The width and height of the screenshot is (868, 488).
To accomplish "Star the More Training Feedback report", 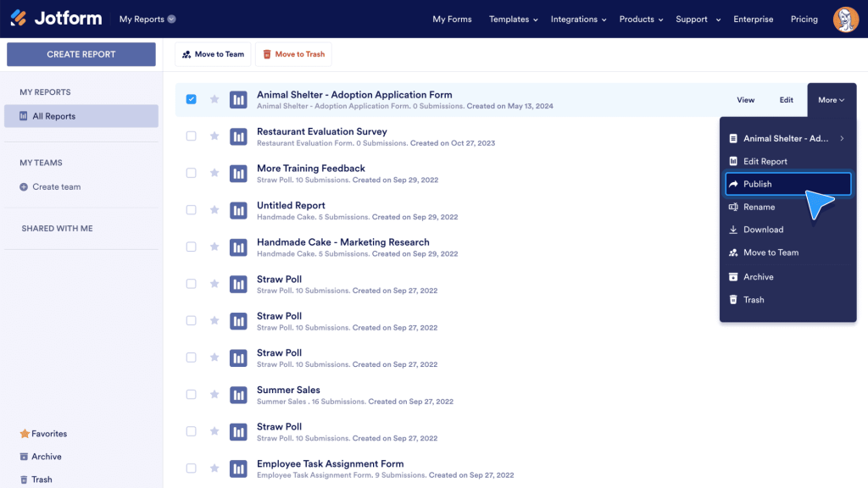I will pos(214,173).
